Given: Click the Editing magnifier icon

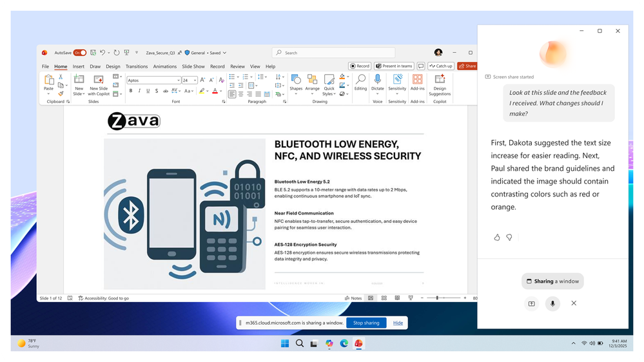Looking at the screenshot, I should pyautogui.click(x=360, y=79).
